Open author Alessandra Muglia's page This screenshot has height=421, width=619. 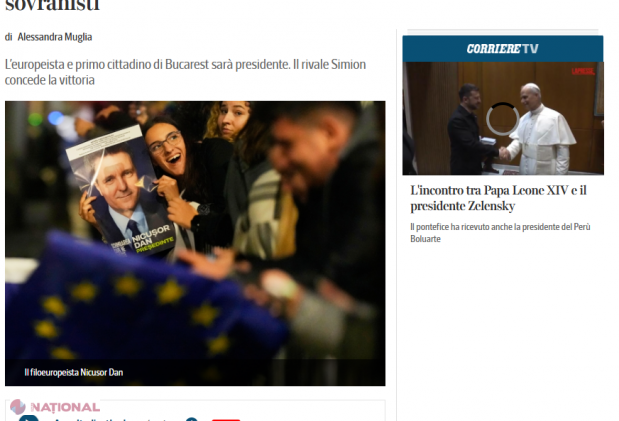coord(55,37)
